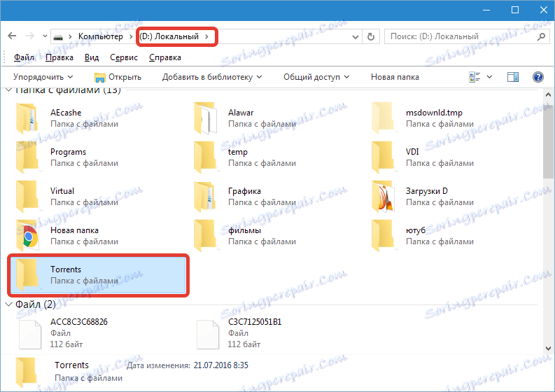Click the Torrents folder name label
Image resolution: width=555 pixels, height=392 pixels.
[x=66, y=269]
